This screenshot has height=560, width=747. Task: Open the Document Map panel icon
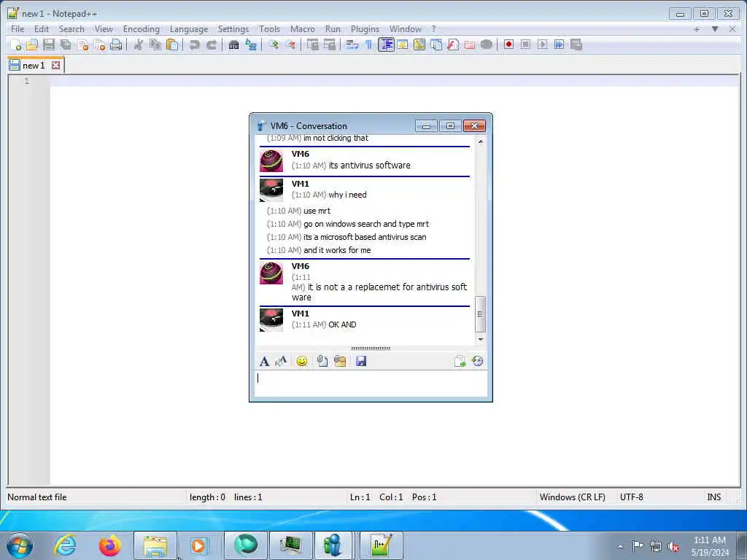click(419, 44)
